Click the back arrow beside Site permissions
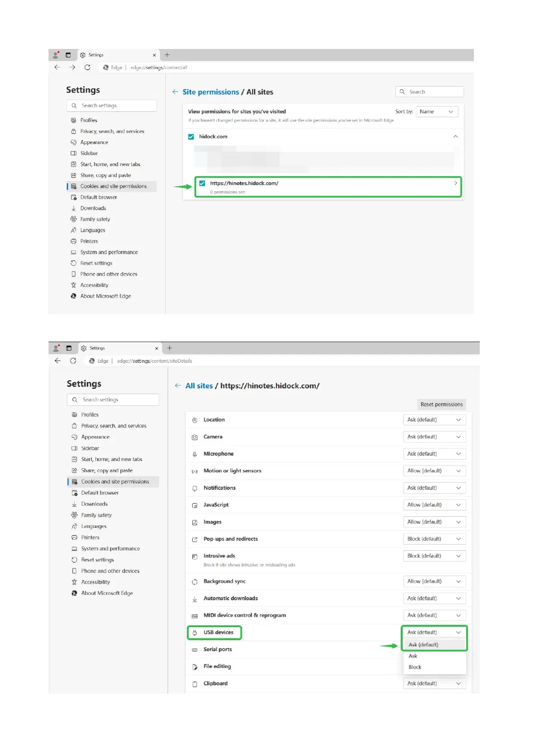The width and height of the screenshot is (535, 756). 175,92
